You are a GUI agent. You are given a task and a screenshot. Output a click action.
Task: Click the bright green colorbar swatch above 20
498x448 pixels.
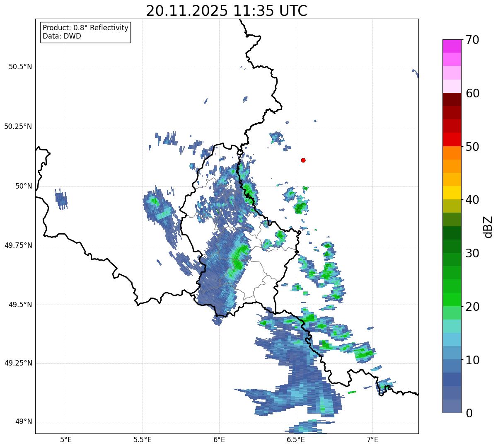pyautogui.click(x=452, y=300)
